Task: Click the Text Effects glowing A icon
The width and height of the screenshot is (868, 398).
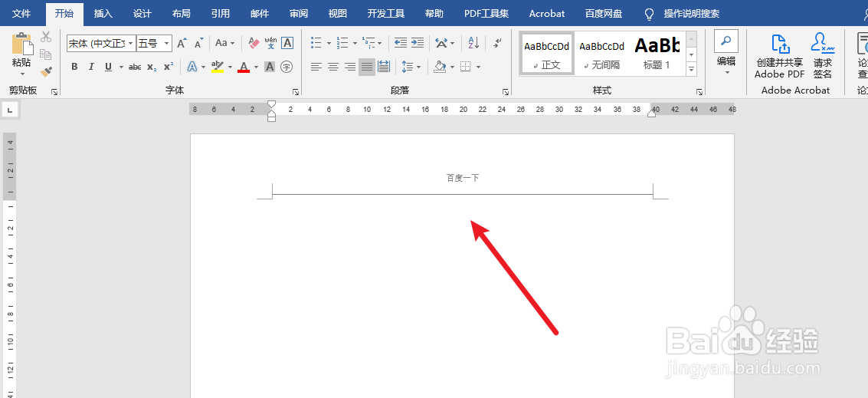Action: point(192,67)
